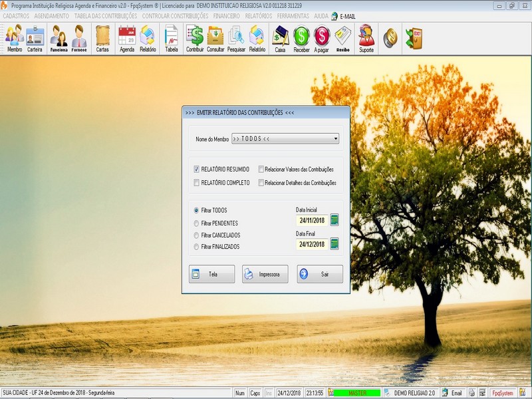This screenshot has height=399, width=532.
Task: Open the Data Inicial calendar picker
Action: coord(334,220)
